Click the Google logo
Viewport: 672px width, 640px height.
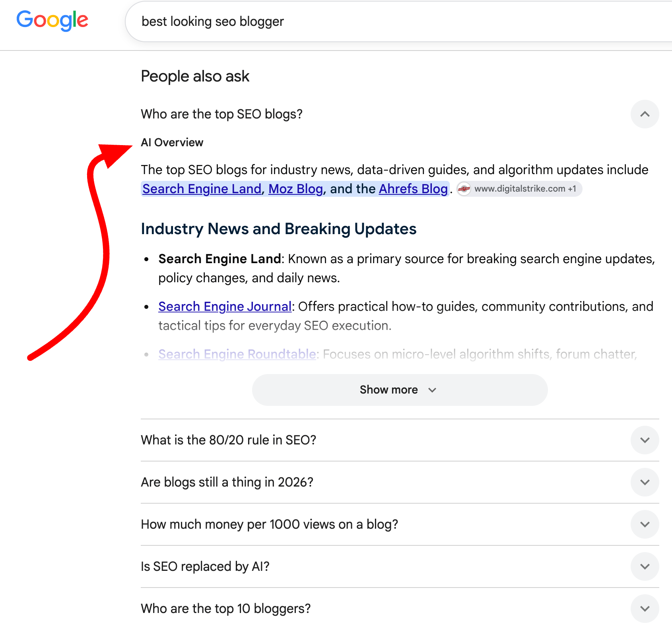[52, 20]
